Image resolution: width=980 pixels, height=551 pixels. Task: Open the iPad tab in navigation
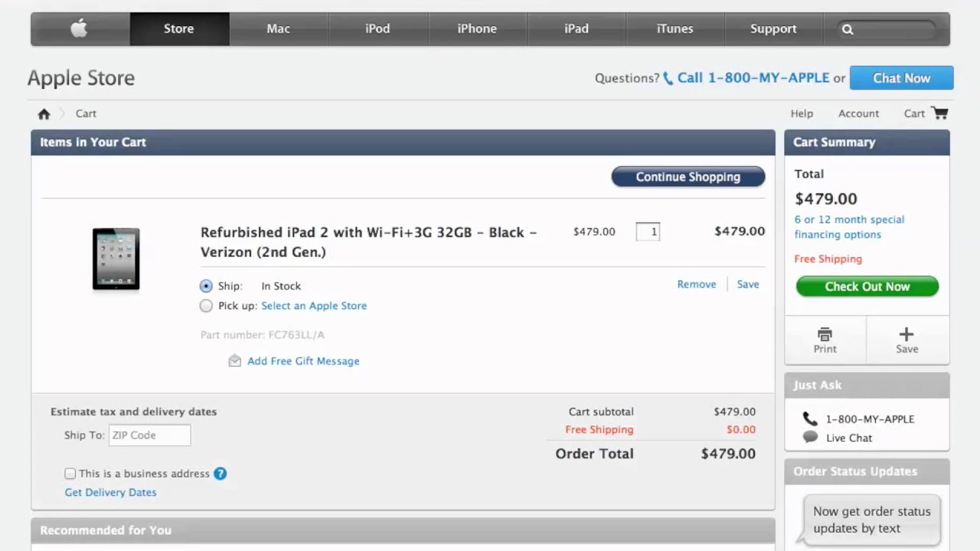577,29
